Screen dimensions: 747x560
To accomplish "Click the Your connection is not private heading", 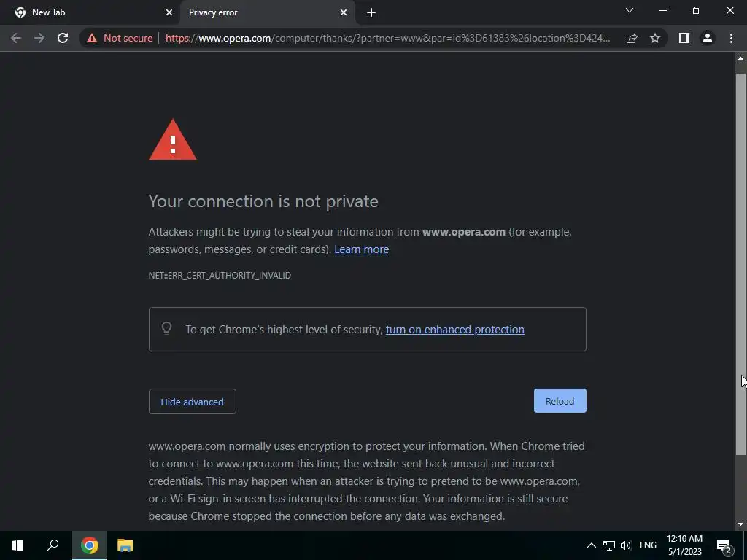I will point(263,201).
